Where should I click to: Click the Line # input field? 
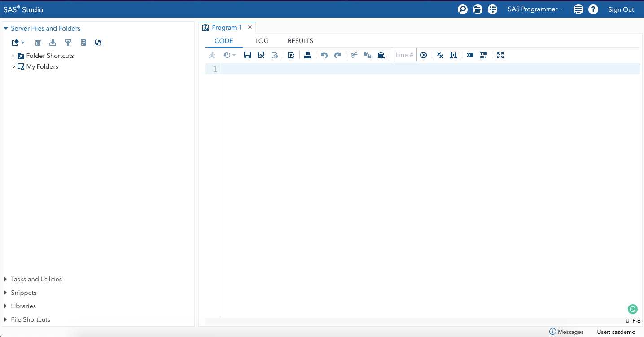tap(405, 55)
